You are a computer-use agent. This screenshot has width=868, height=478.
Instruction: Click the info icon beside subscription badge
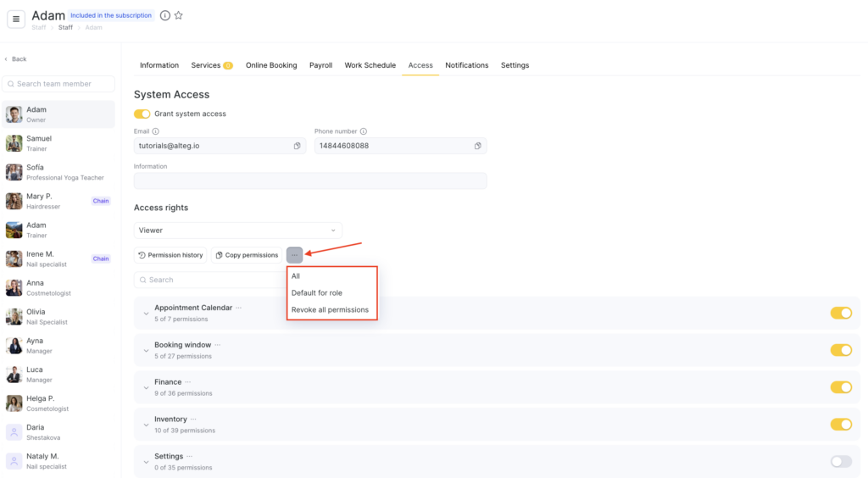[x=165, y=15]
